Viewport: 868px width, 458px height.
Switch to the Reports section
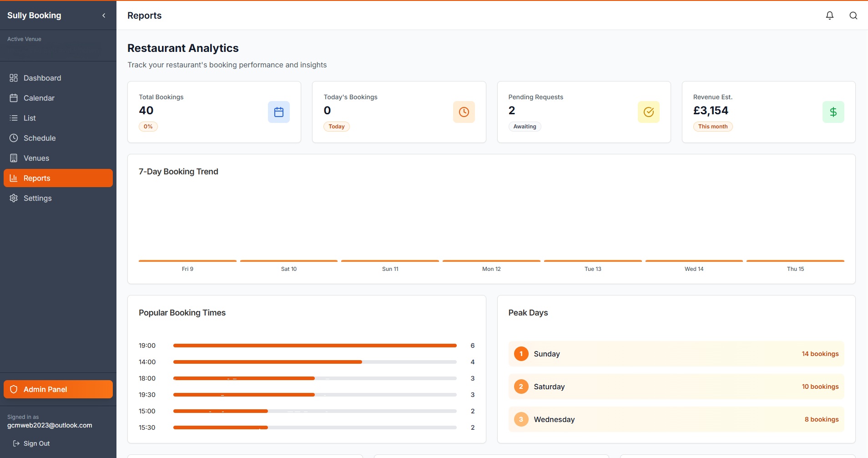coord(37,178)
